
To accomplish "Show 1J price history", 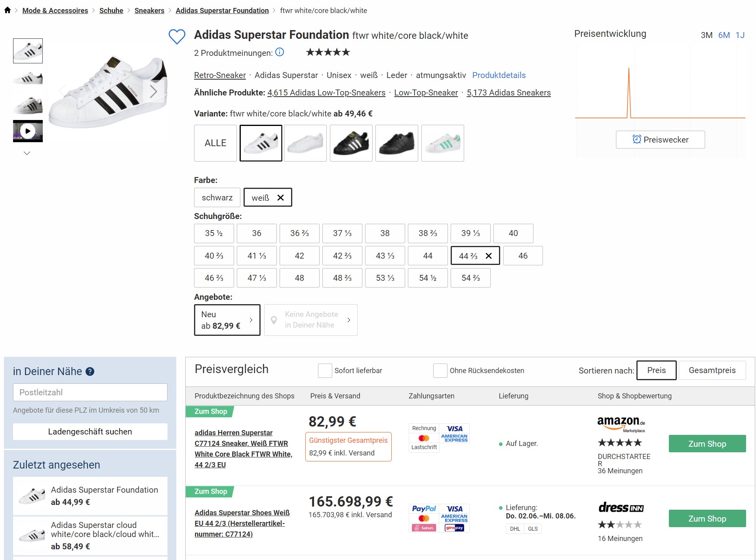I will (740, 35).
